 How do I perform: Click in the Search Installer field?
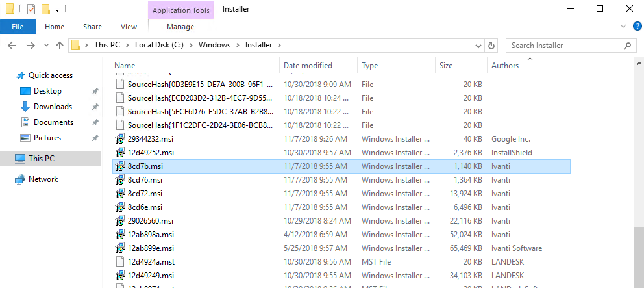point(562,46)
